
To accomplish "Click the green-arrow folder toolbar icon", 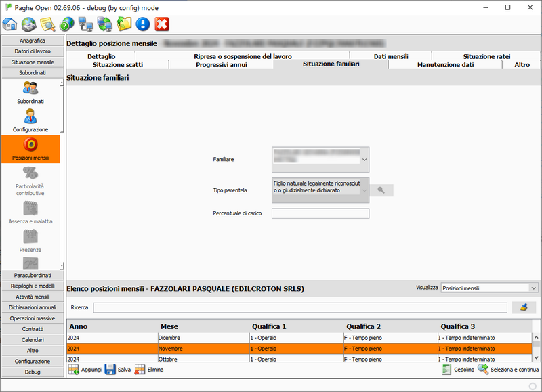I will [x=124, y=25].
